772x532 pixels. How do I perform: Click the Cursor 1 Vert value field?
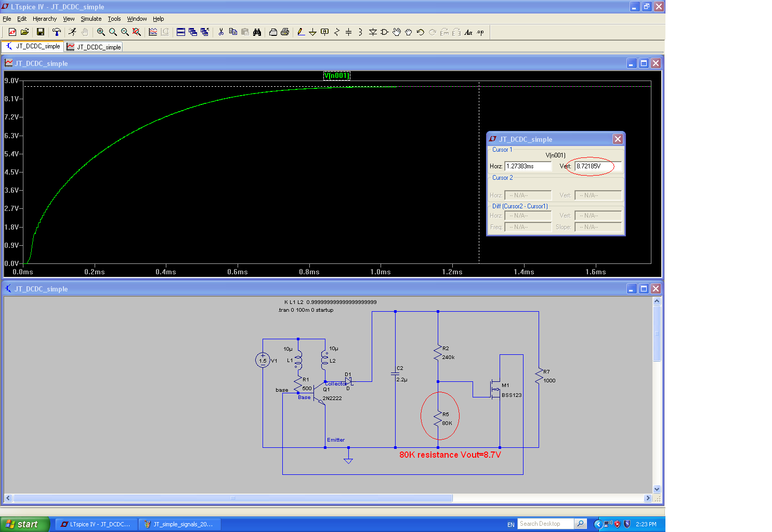click(597, 166)
